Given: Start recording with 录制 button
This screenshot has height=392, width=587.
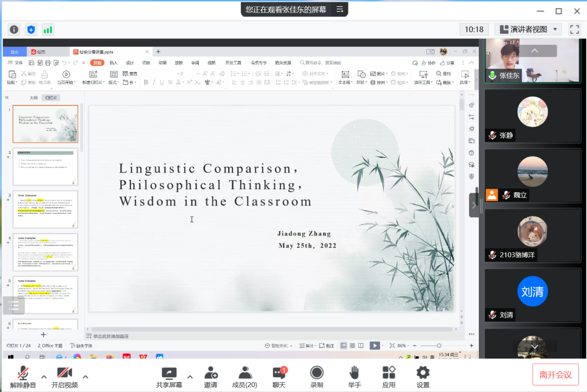Looking at the screenshot, I should [316, 377].
